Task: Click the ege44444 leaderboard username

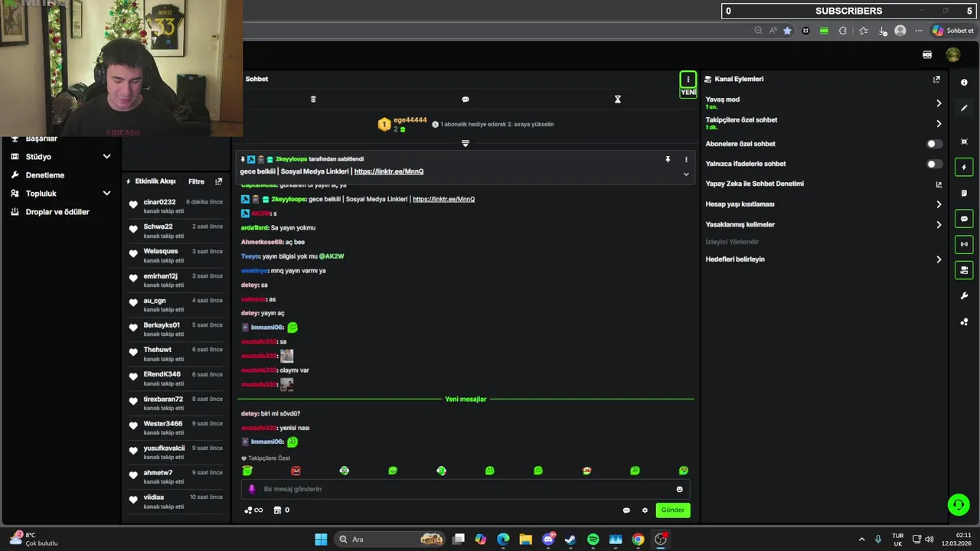Action: point(410,120)
